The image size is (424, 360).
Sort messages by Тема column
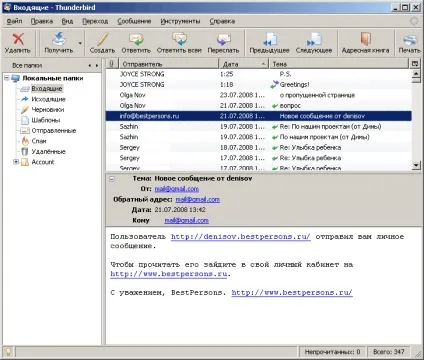point(339,64)
